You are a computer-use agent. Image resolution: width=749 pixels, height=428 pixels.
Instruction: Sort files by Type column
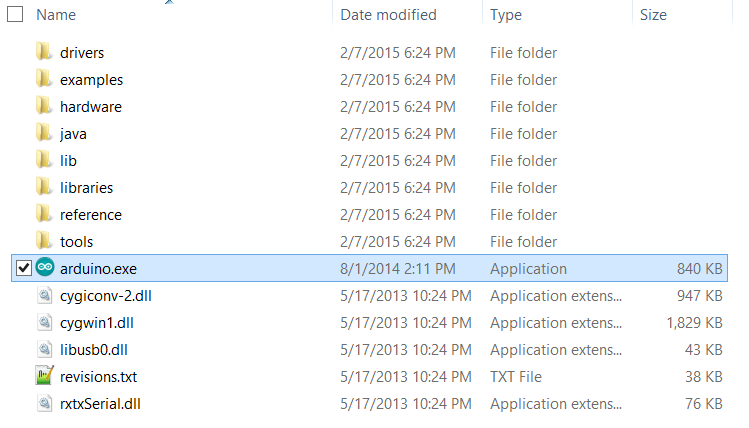tap(506, 15)
